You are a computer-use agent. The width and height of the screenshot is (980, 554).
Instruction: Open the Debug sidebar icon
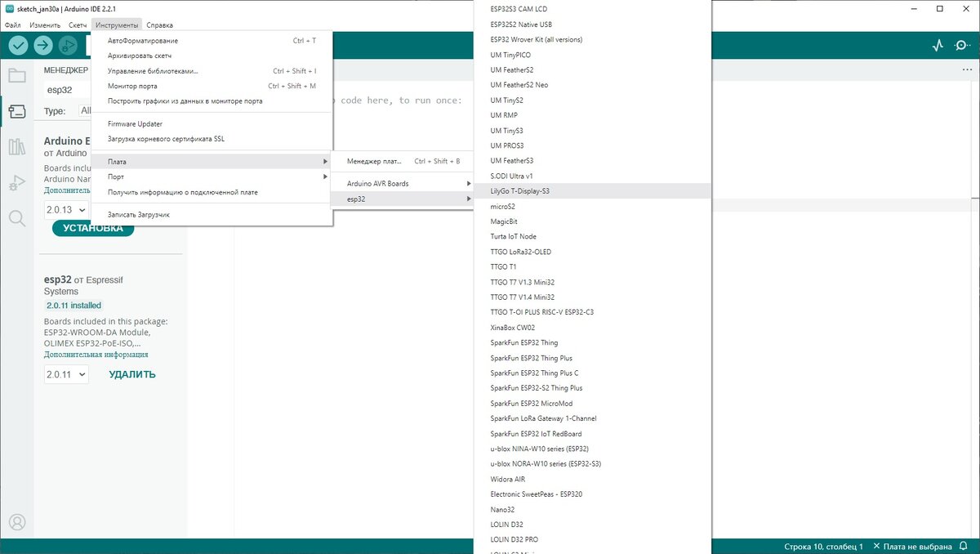(16, 182)
